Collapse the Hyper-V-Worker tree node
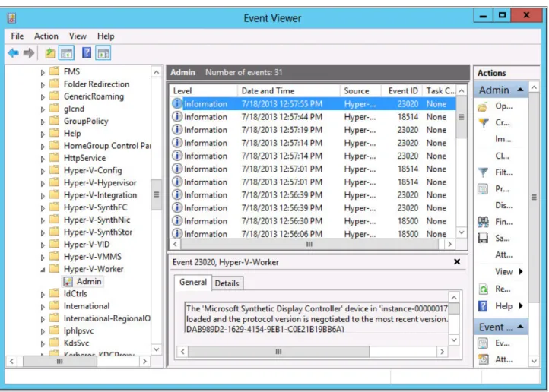Viewport: 549px width, 392px height. click(x=43, y=270)
